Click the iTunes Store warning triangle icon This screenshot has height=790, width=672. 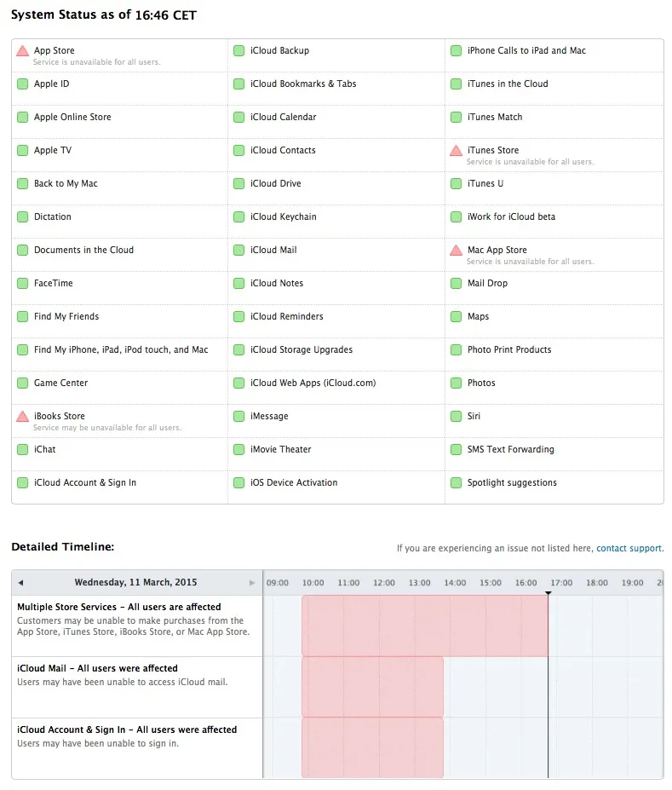tap(457, 151)
